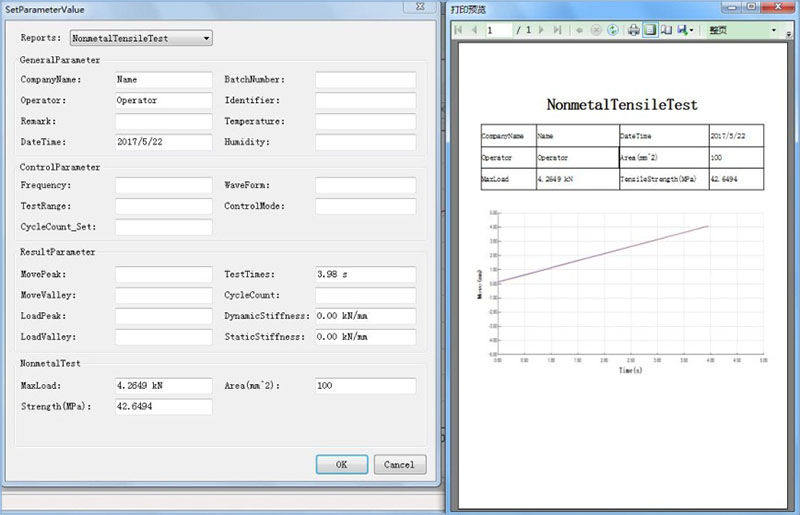Click the BatchNumber text field

click(x=365, y=79)
